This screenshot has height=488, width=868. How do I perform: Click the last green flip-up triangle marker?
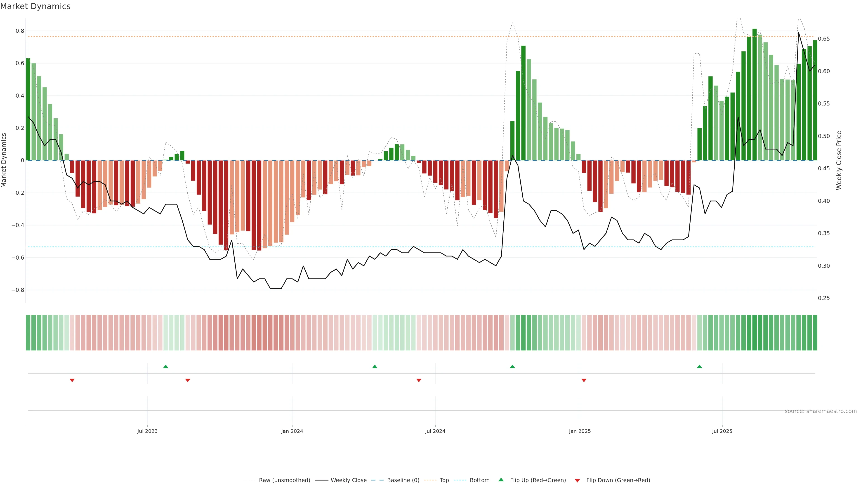pyautogui.click(x=700, y=366)
